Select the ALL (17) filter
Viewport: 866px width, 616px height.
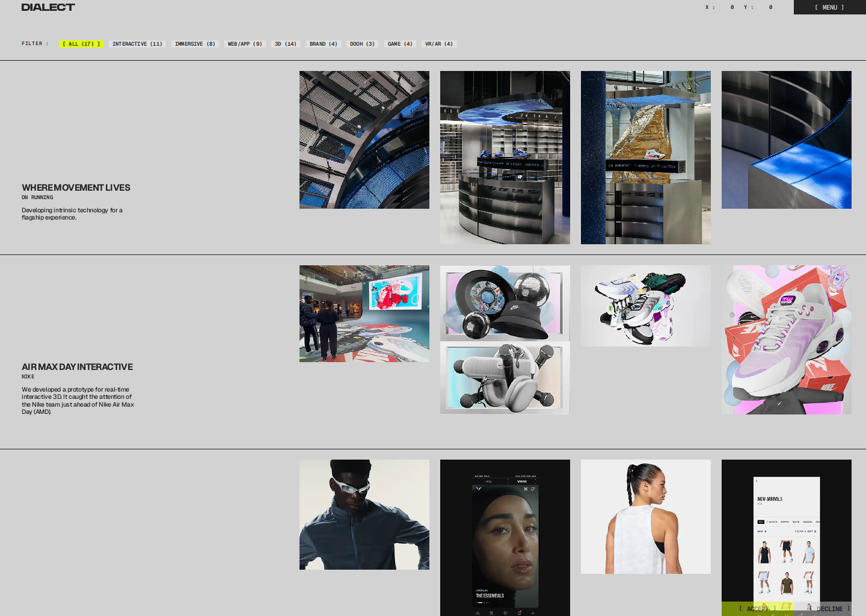tap(81, 44)
